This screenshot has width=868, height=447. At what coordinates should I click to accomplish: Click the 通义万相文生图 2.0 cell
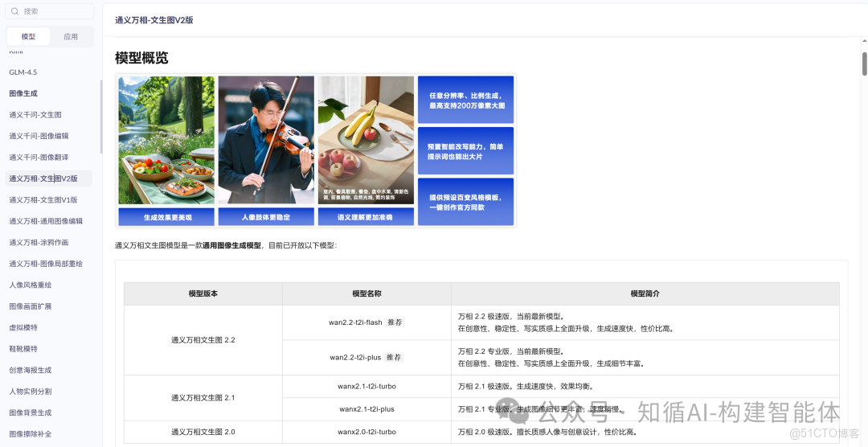(x=203, y=432)
